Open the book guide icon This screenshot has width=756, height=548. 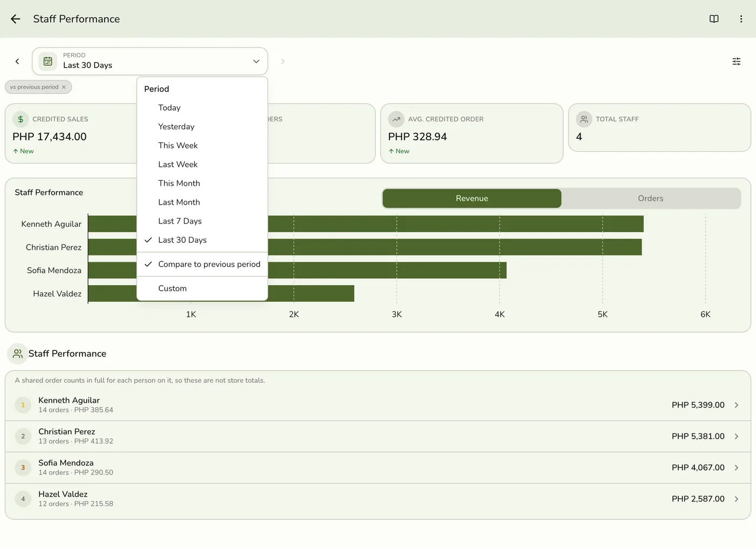coord(714,19)
